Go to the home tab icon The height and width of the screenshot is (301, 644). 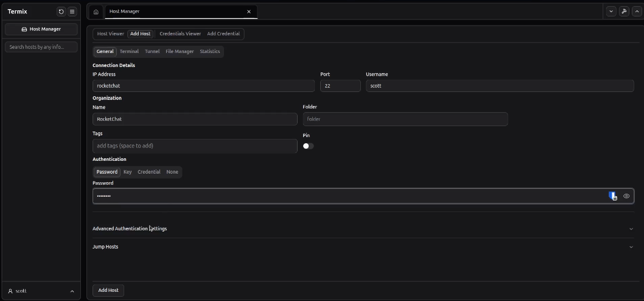(96, 12)
